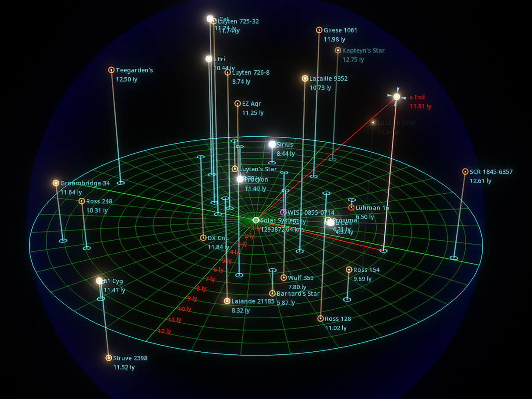532x399 pixels.
Task: Click the 'SCR 1845-6357' label
Action: (x=491, y=172)
